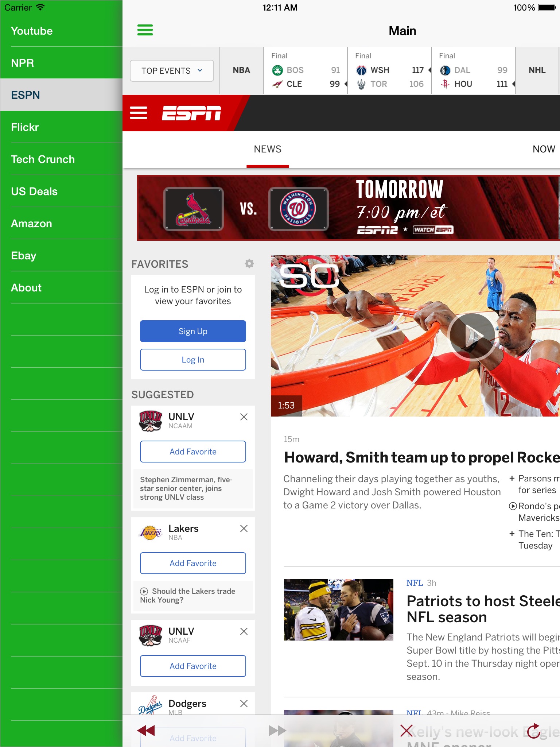Click the Lakers team logo
This screenshot has height=747, width=560.
coord(151,533)
